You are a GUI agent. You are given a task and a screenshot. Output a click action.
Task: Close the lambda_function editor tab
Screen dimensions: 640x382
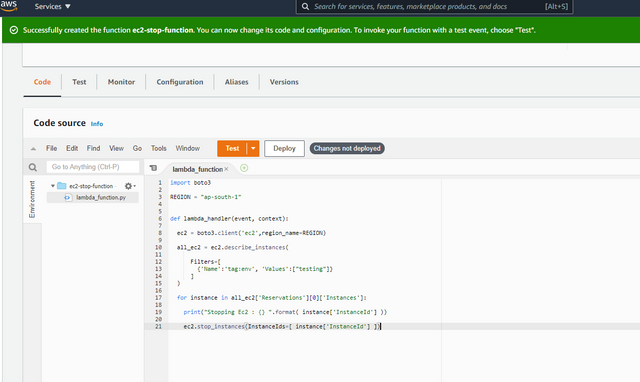(226, 169)
